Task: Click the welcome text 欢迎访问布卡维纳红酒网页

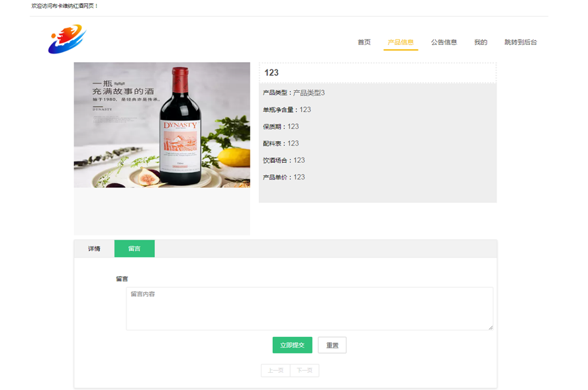Action: pos(65,6)
